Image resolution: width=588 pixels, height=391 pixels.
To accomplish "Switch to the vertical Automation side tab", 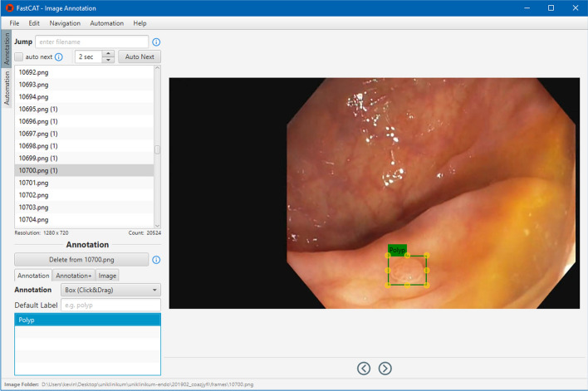I will (x=7, y=88).
